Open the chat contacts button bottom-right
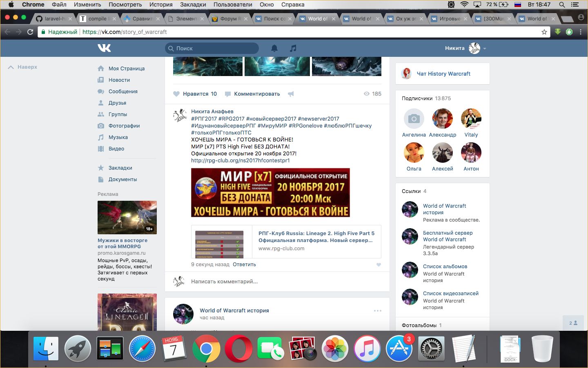This screenshot has width=588, height=368. pyautogui.click(x=573, y=323)
